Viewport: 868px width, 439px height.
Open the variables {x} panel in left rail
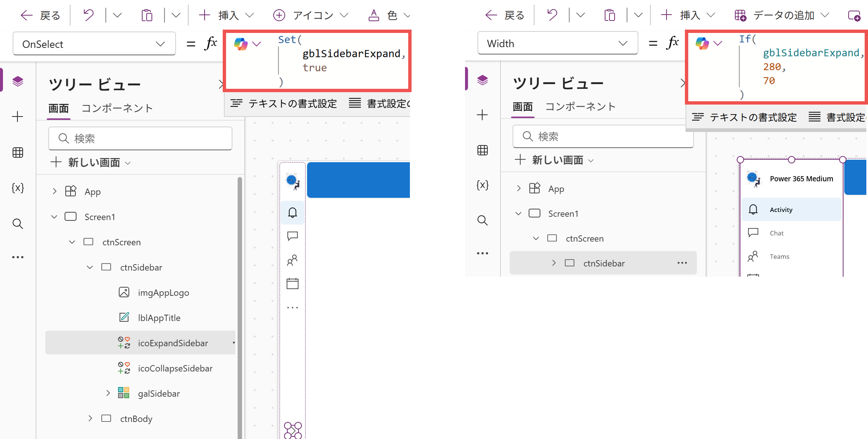coord(17,188)
